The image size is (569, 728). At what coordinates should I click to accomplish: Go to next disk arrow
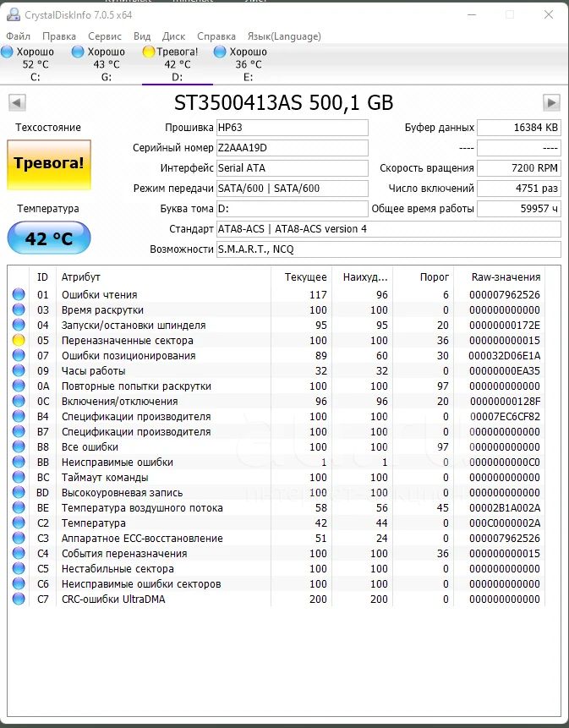coord(551,102)
